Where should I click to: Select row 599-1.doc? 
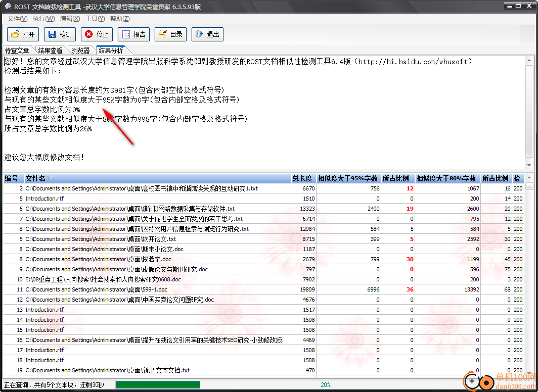(263, 289)
